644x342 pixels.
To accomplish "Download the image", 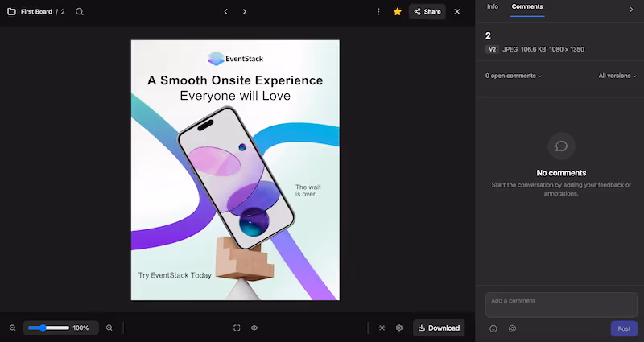I will [x=439, y=328].
